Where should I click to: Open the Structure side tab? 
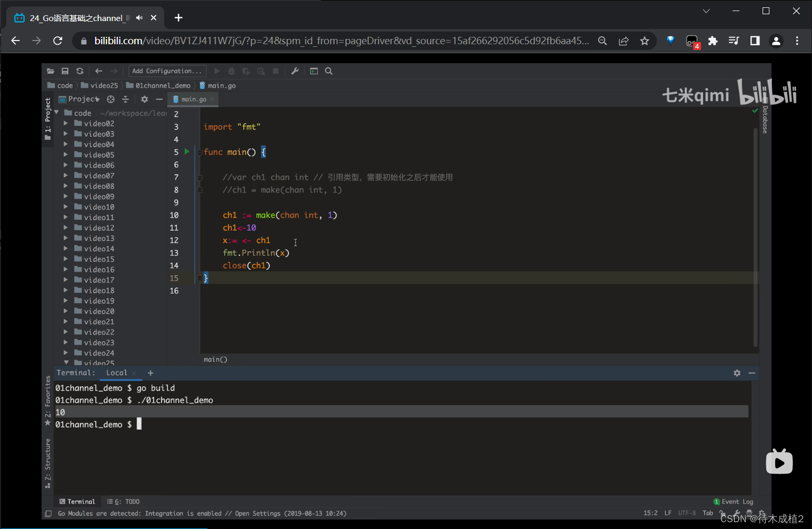pos(48,463)
